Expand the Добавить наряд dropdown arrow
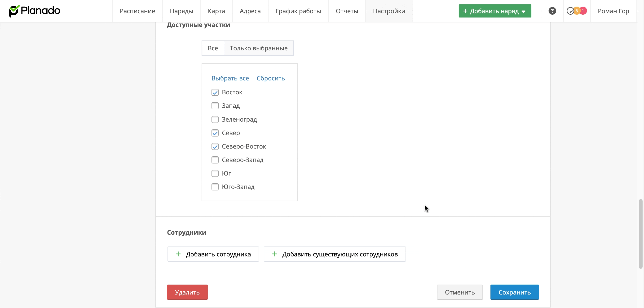 pos(524,12)
